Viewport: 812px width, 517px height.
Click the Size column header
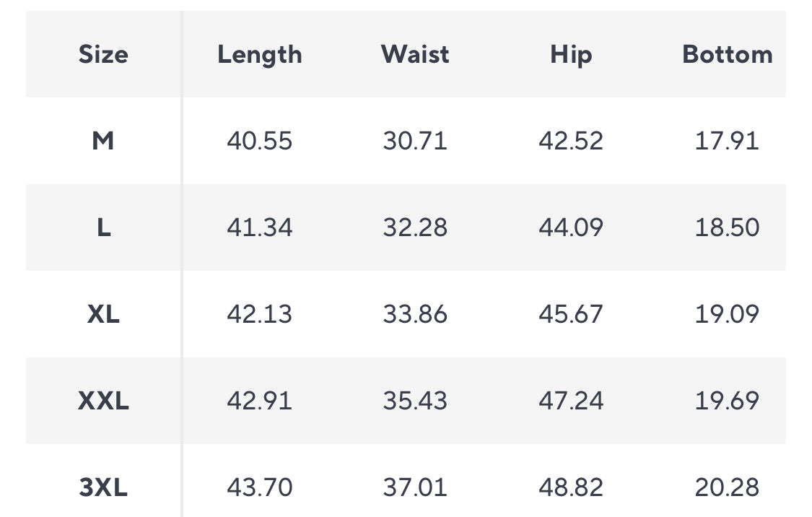click(x=103, y=54)
